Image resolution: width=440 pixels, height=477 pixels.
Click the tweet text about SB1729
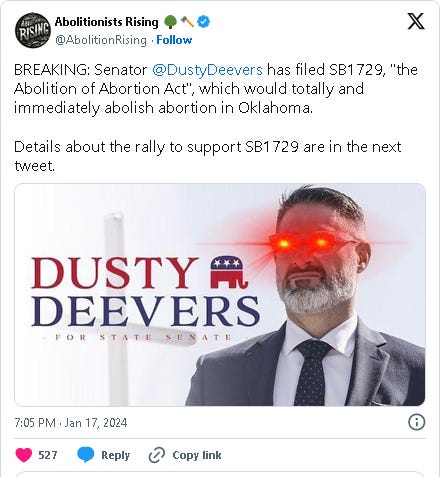[x=216, y=117]
